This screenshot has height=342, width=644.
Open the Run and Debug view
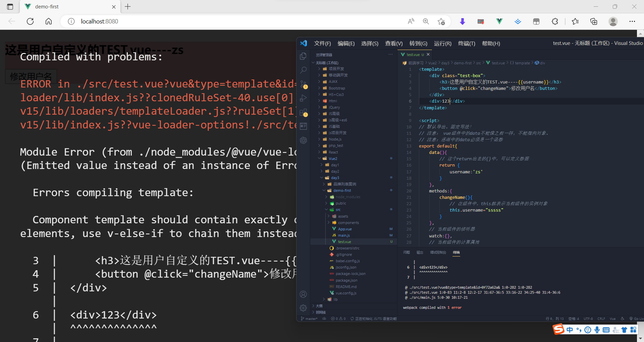tap(303, 98)
